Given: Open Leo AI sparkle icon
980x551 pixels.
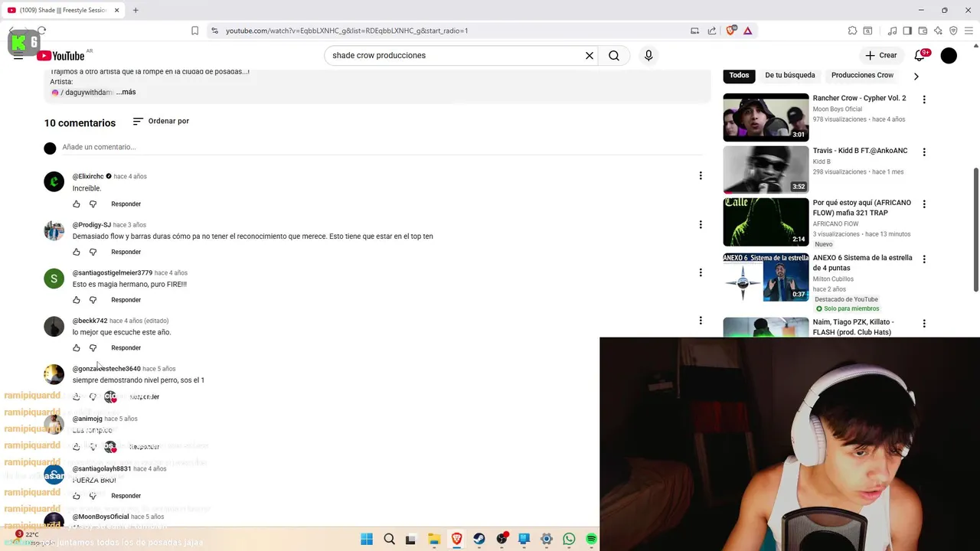Looking at the screenshot, I should (938, 31).
